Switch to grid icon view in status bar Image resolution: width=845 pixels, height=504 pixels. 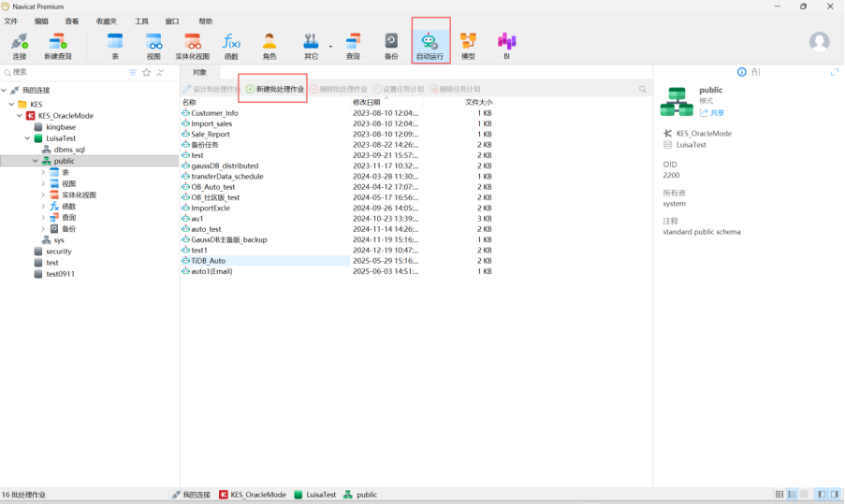pyautogui.click(x=779, y=494)
